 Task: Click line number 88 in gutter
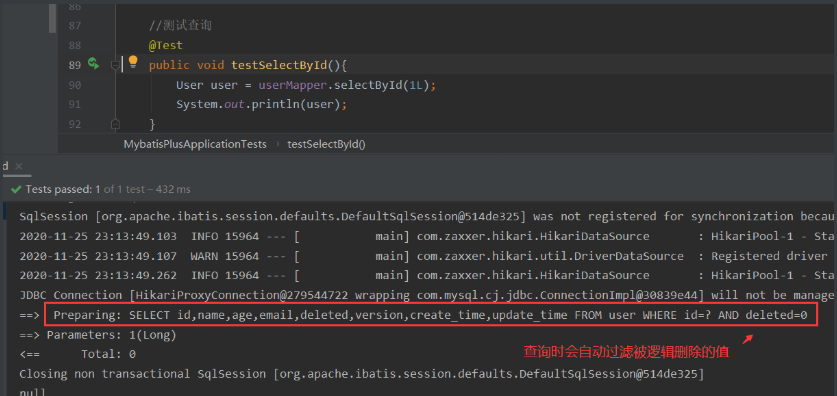point(75,45)
